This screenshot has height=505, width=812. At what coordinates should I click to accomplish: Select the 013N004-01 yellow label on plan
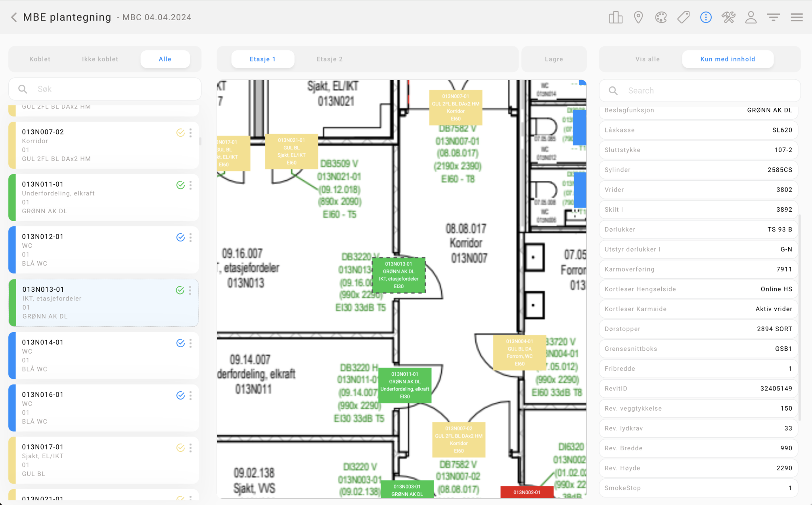(519, 352)
